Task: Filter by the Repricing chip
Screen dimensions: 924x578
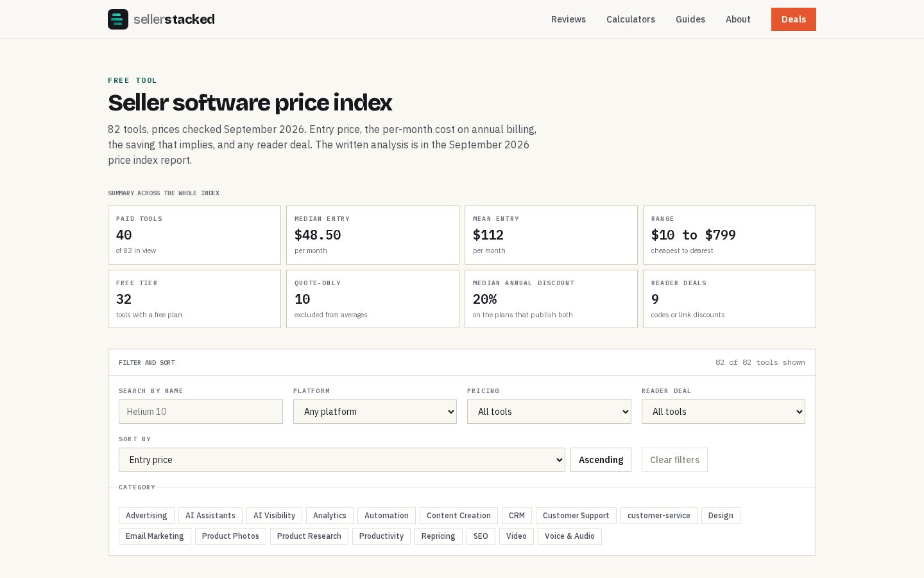Action: pyautogui.click(x=438, y=536)
